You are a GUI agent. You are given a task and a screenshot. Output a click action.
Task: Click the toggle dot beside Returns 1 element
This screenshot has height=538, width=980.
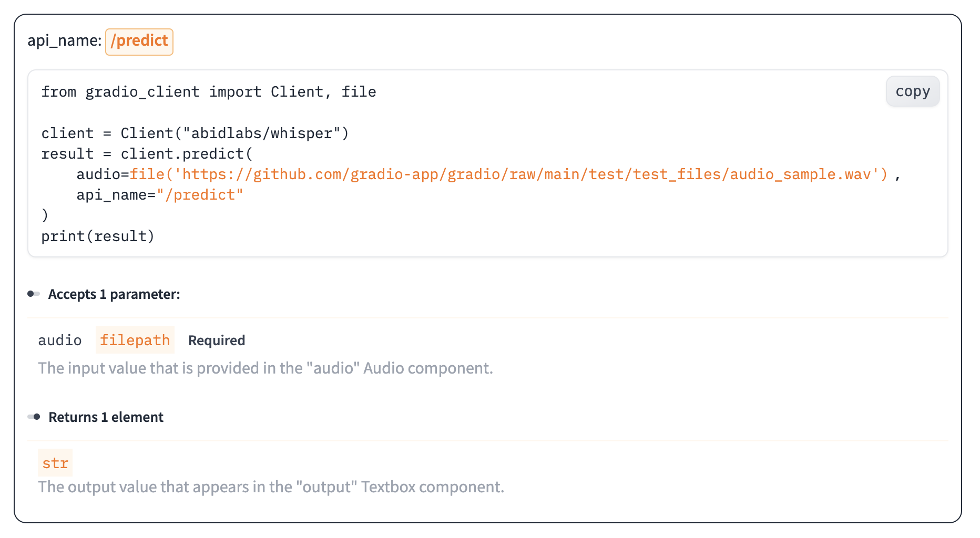click(x=33, y=417)
